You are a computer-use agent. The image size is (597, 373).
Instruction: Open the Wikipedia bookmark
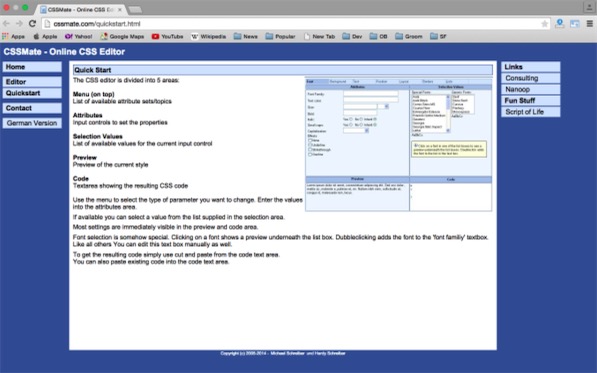pyautogui.click(x=209, y=37)
